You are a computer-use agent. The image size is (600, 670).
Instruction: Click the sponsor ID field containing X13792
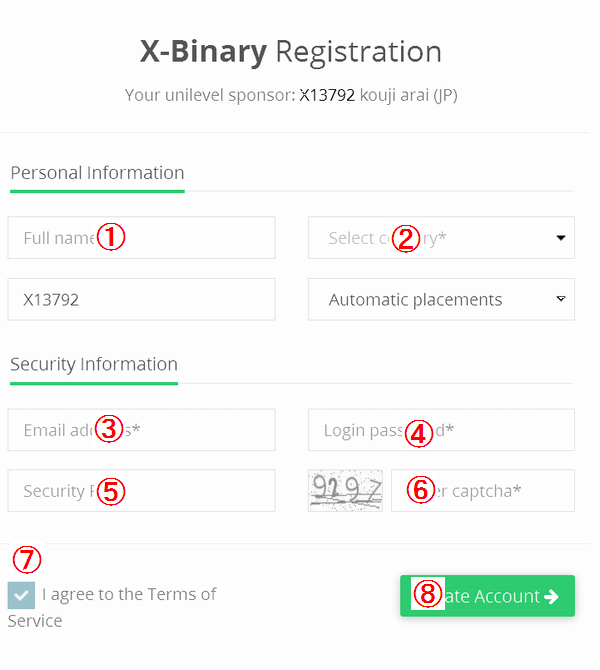pos(141,299)
